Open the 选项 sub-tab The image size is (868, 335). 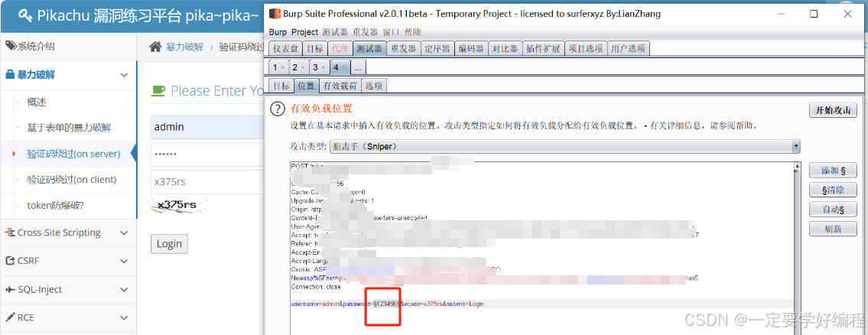click(374, 86)
